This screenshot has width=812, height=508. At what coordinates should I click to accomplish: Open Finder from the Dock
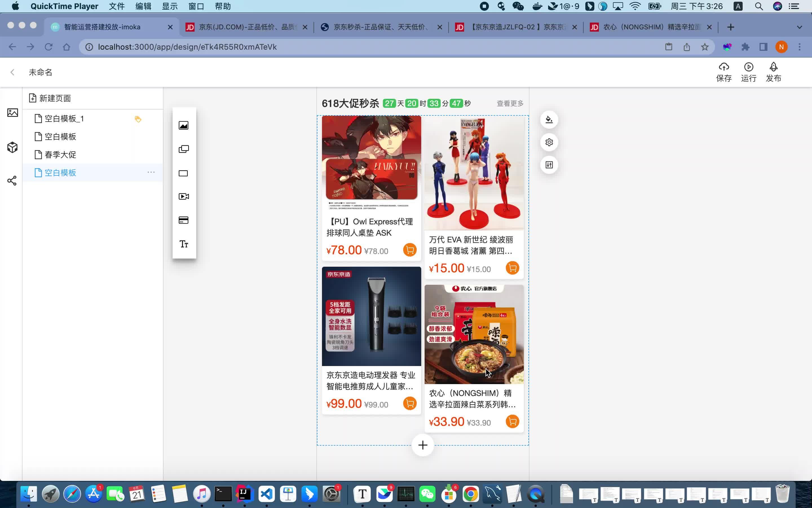(28, 494)
